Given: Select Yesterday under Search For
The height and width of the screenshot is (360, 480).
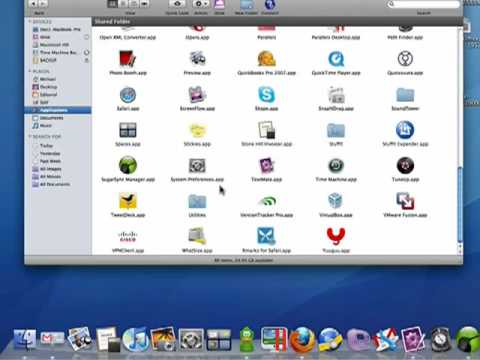Looking at the screenshot, I should click(x=57, y=153).
